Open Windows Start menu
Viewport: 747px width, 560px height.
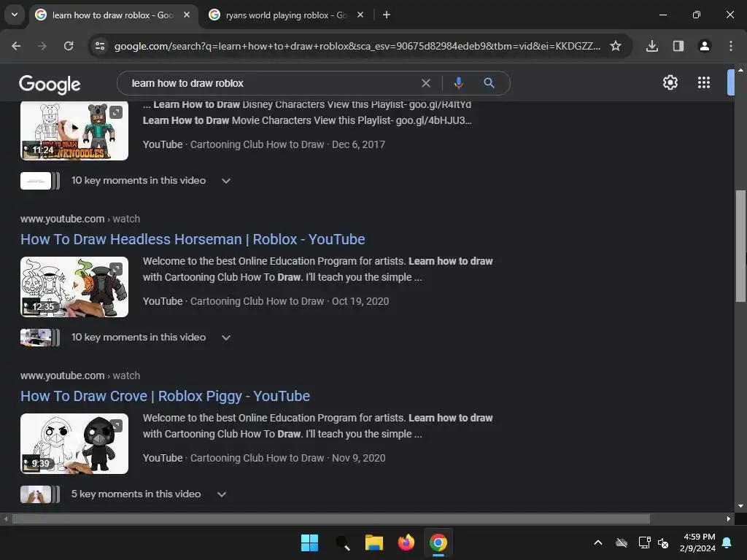pyautogui.click(x=309, y=542)
